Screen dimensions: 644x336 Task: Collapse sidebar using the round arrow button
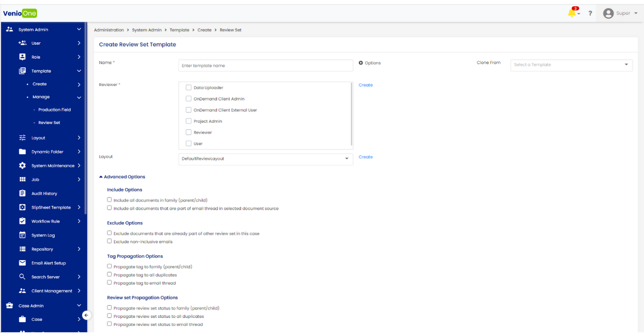click(86, 315)
